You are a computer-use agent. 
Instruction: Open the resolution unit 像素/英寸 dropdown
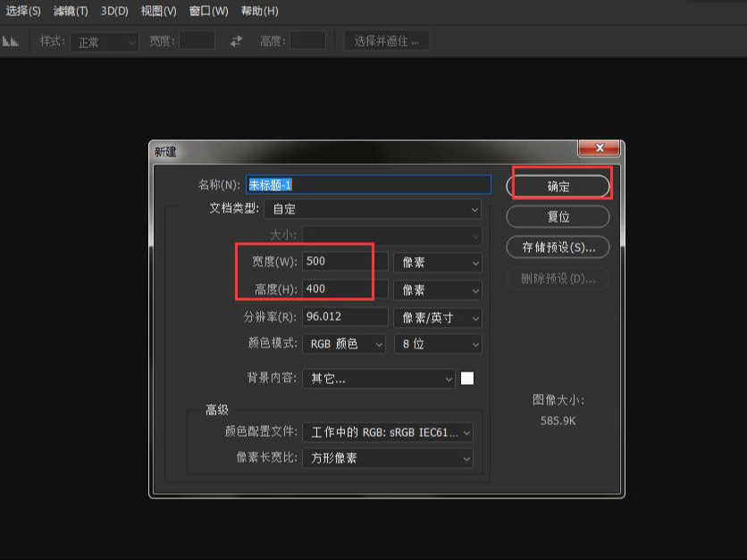tap(437, 316)
